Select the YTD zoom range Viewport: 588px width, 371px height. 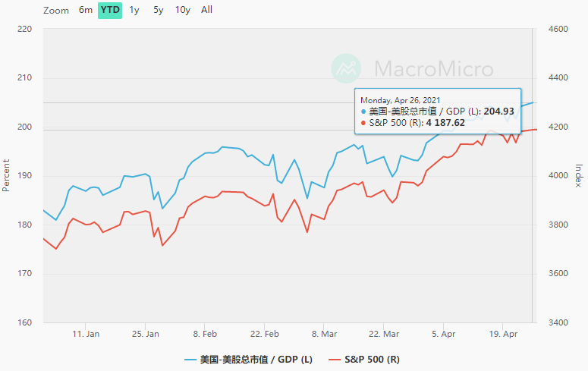click(x=110, y=10)
